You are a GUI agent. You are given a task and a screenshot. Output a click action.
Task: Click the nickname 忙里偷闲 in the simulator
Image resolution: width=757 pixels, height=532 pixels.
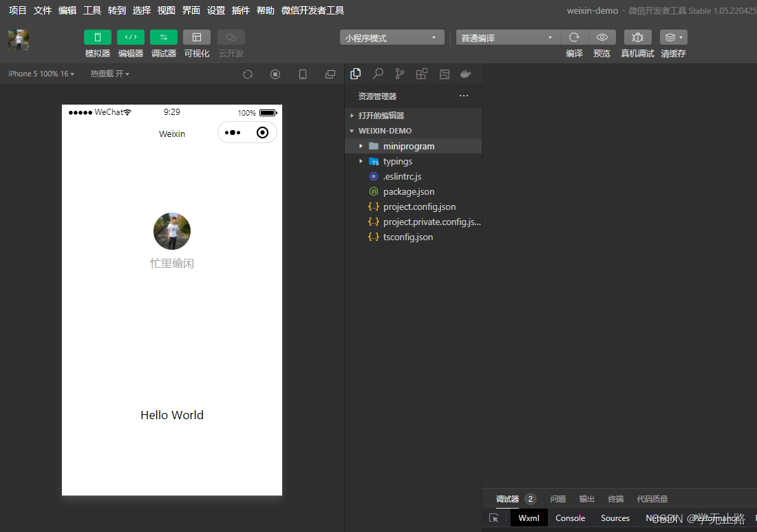172,263
